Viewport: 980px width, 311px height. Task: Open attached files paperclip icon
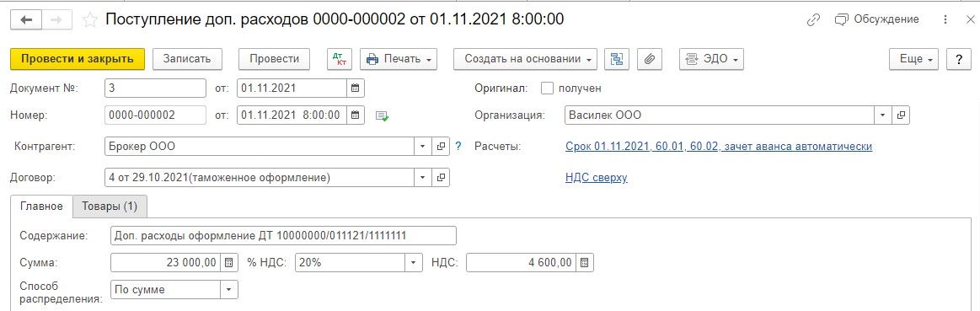pyautogui.click(x=650, y=59)
